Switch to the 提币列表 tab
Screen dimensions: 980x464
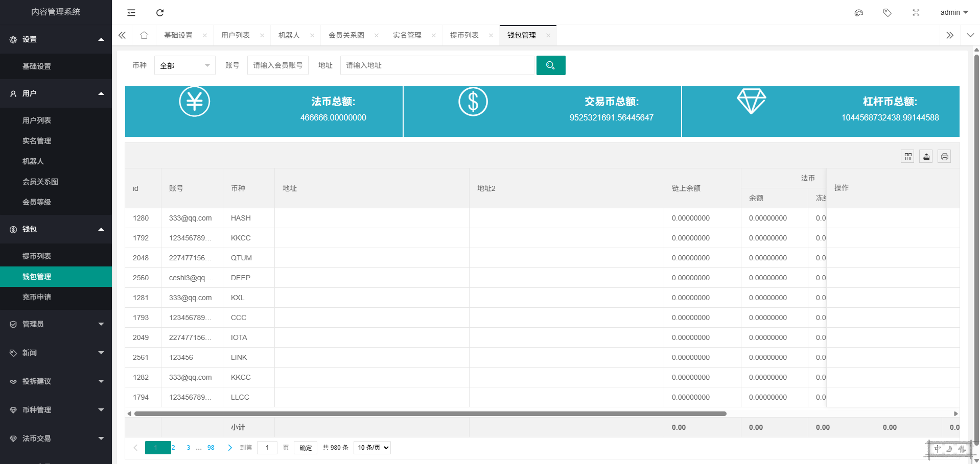pos(464,35)
